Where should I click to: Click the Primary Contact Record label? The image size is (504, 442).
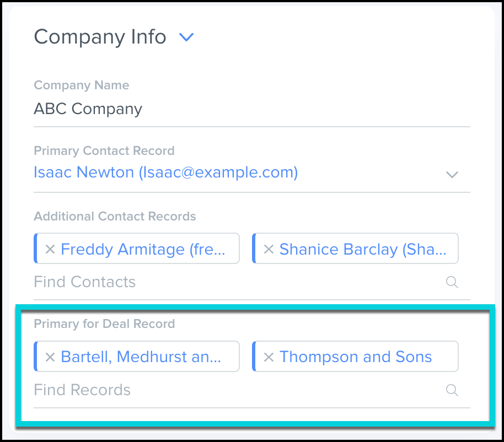tap(104, 151)
